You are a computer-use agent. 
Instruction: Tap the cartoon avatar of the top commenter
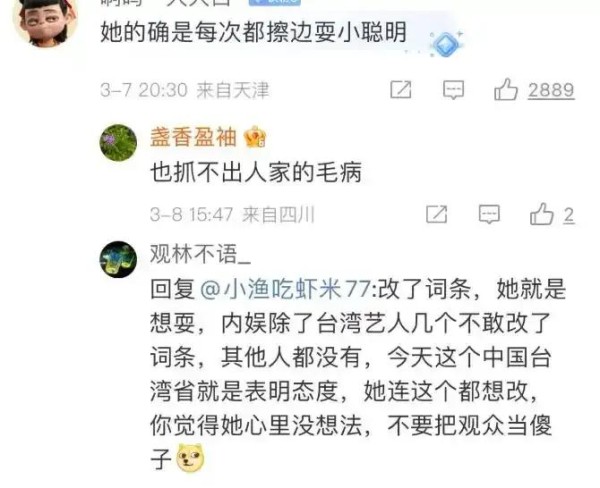click(45, 22)
